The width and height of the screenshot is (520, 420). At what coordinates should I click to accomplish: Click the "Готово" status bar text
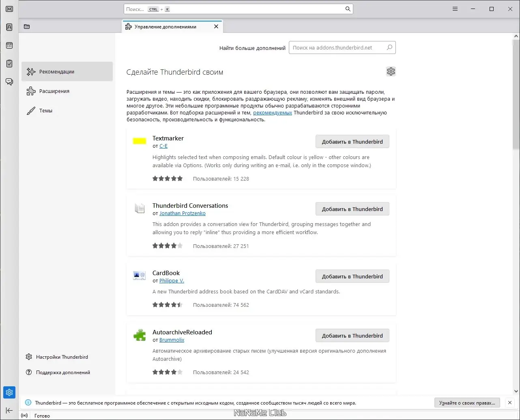pyautogui.click(x=42, y=416)
